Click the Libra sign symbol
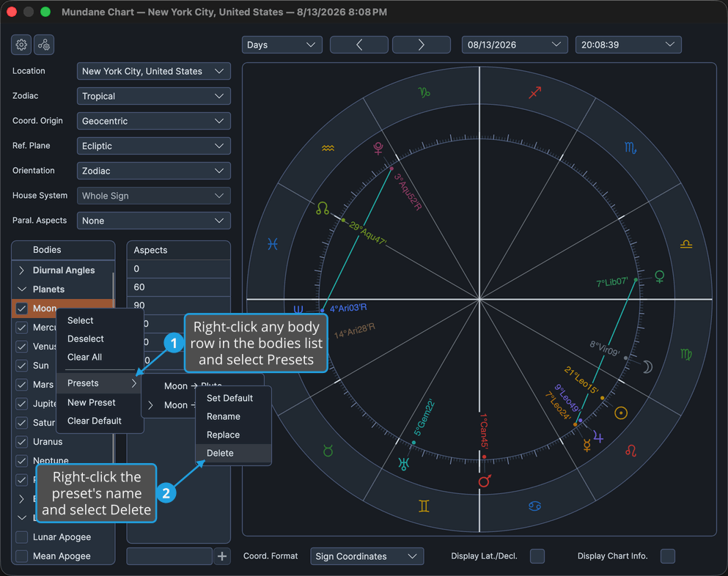 (686, 244)
